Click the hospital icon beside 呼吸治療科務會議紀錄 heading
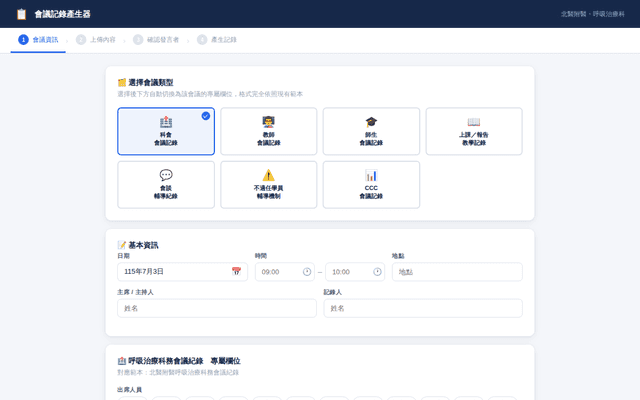Viewport: 640px width, 400px height. pos(122,361)
